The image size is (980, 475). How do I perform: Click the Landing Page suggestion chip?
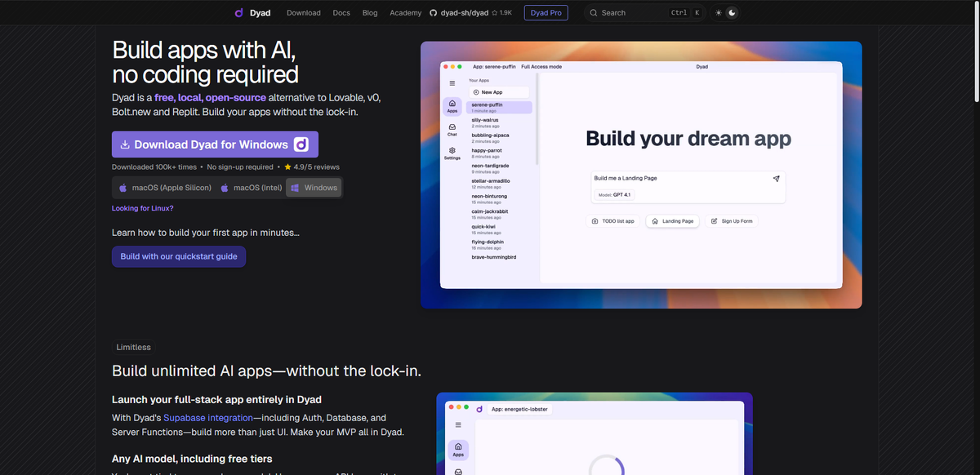[x=673, y=221]
